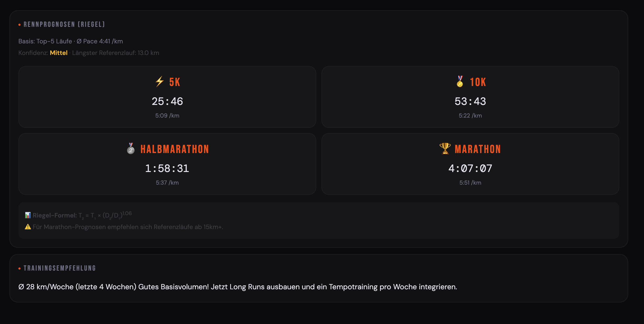The height and width of the screenshot is (324, 644).
Task: Click the Basis Top-5 Läufe pace line
Action: (71, 41)
